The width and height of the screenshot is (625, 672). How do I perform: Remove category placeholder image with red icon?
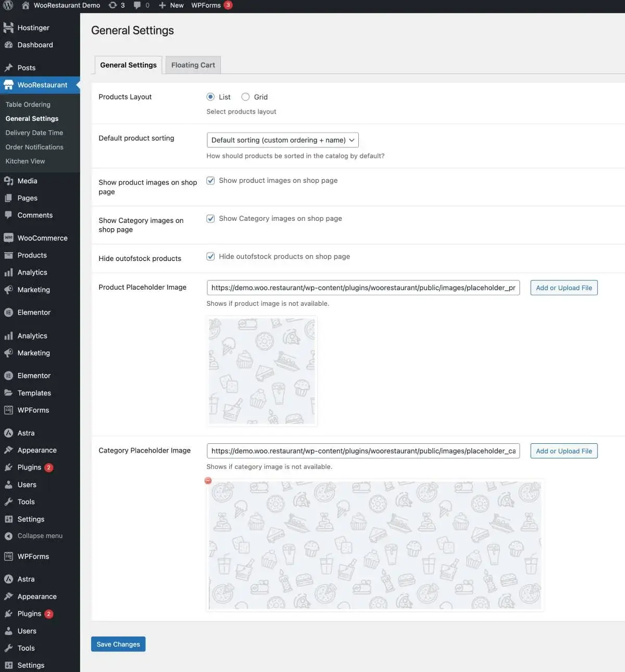(208, 480)
